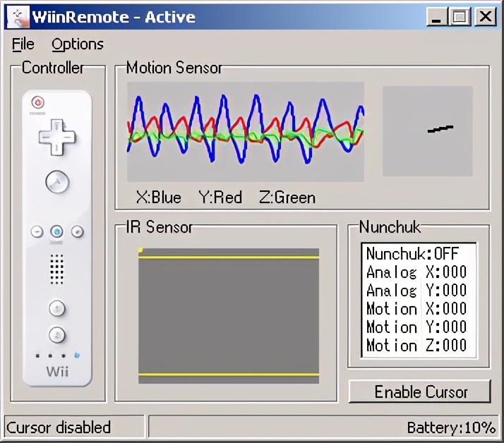Image resolution: width=504 pixels, height=443 pixels.
Task: Click the 'Y:Red' legend label
Action: tap(220, 198)
